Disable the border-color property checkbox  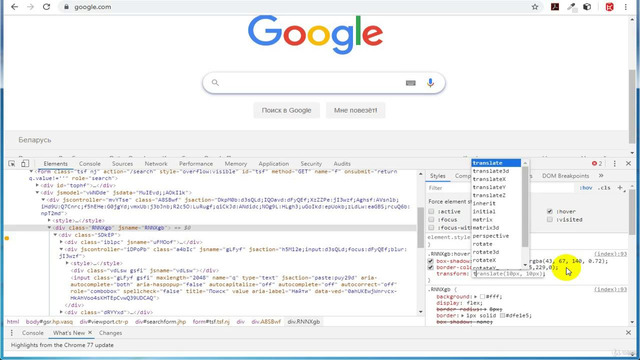tap(431, 268)
